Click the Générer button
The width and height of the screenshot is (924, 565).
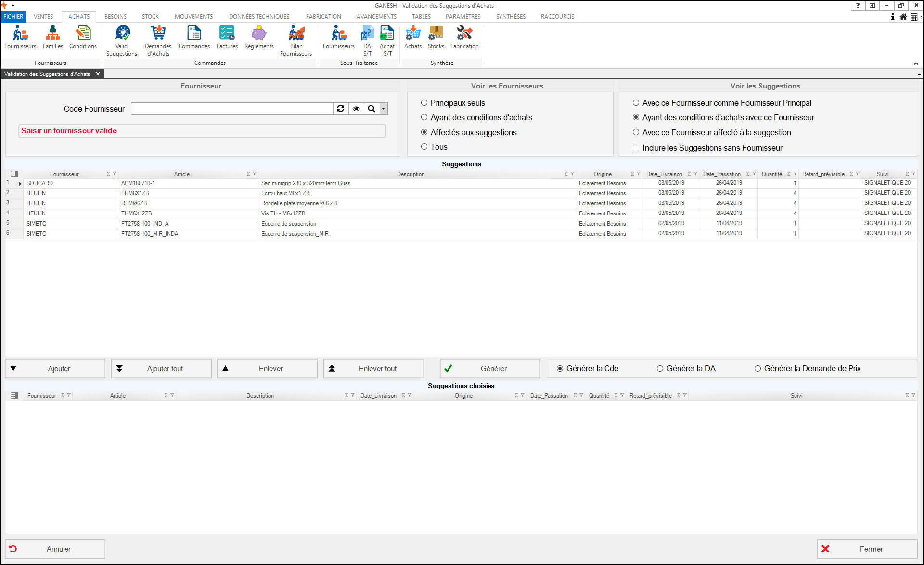[x=490, y=369]
